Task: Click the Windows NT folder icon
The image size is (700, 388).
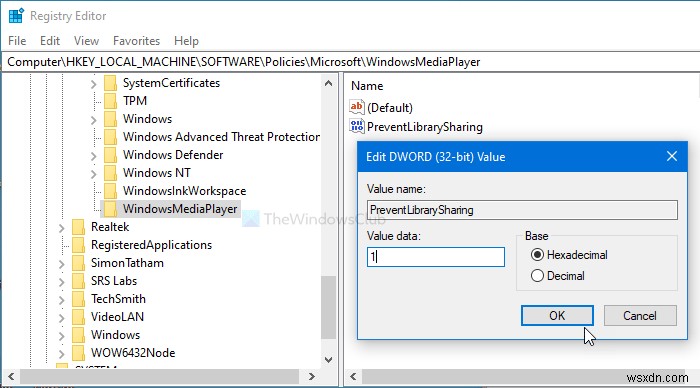Action: click(110, 173)
